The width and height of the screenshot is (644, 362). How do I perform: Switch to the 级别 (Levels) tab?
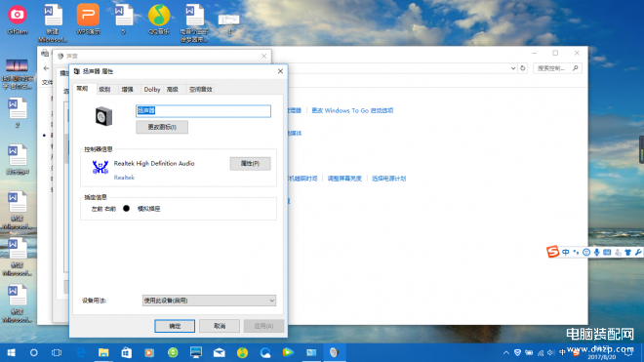(x=104, y=89)
